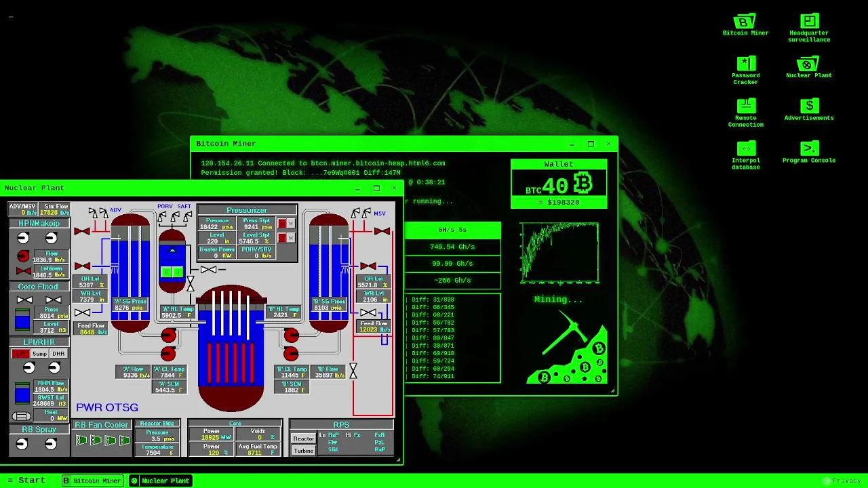Open the Remote Connection desktop icon

pos(745,113)
